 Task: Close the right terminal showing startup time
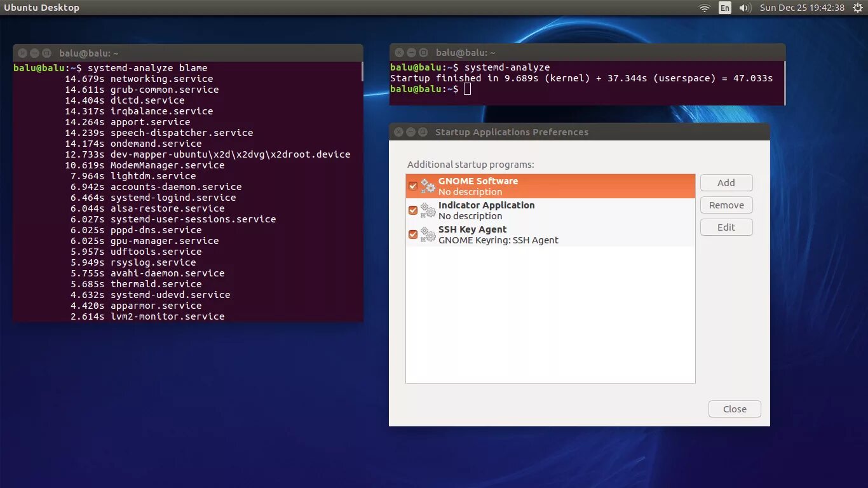[x=400, y=53]
